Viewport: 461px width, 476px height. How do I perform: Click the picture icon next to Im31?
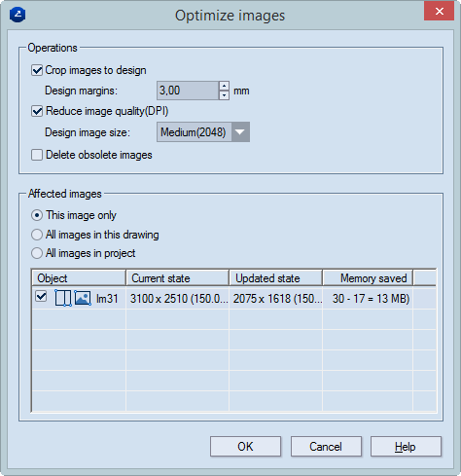[x=83, y=298]
